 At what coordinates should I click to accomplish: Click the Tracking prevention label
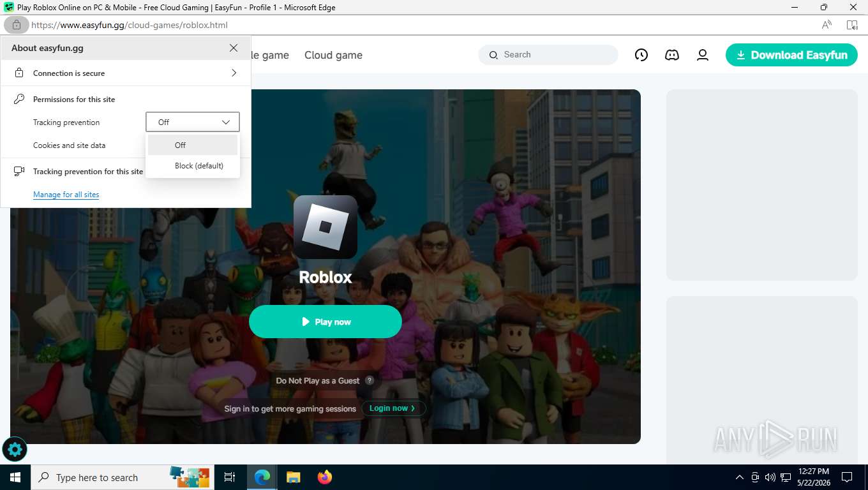click(66, 122)
